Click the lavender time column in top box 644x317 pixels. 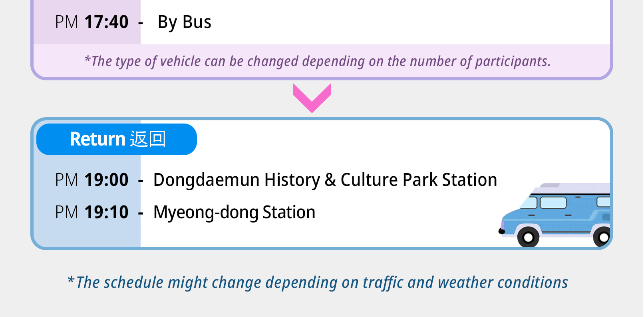click(x=87, y=22)
